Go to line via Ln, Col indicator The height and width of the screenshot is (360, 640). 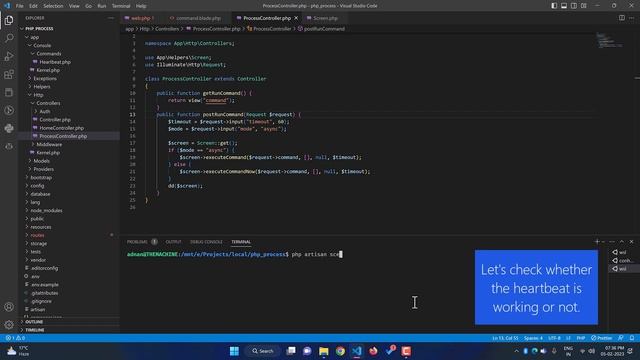pyautogui.click(x=505, y=338)
